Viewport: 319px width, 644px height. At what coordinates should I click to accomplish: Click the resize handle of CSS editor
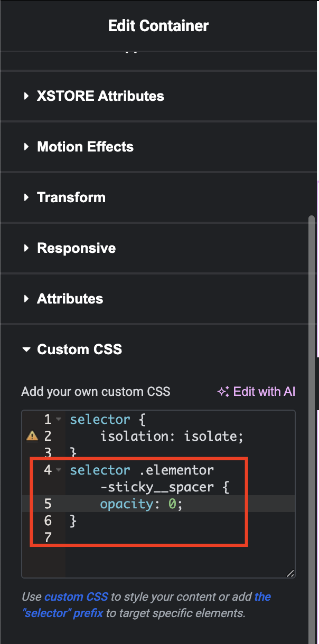pyautogui.click(x=290, y=573)
